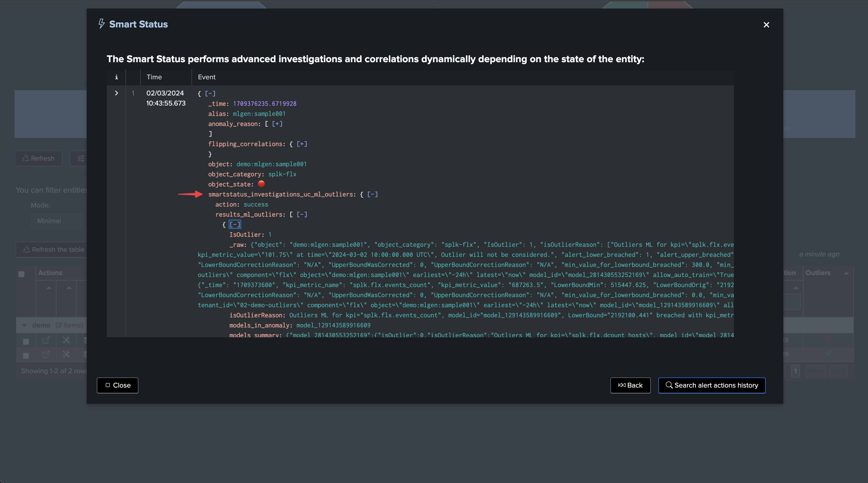Click the Refresh button in background page

[x=38, y=159]
